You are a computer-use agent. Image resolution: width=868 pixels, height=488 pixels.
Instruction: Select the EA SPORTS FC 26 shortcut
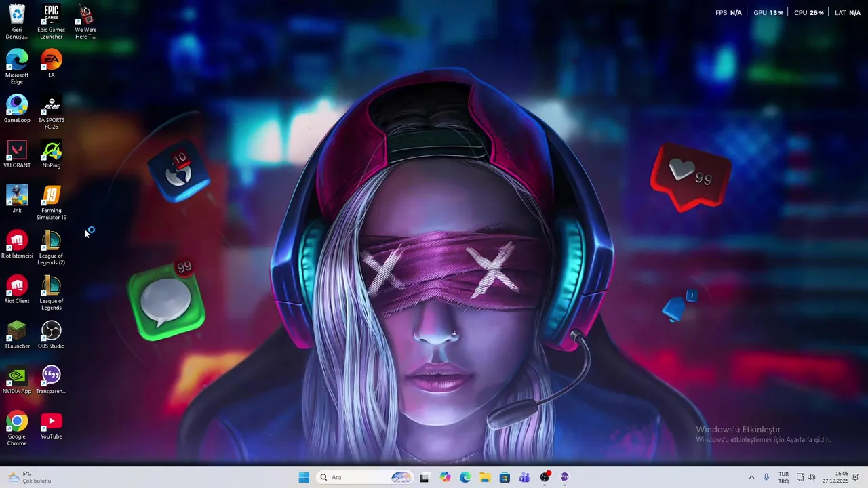tap(52, 113)
